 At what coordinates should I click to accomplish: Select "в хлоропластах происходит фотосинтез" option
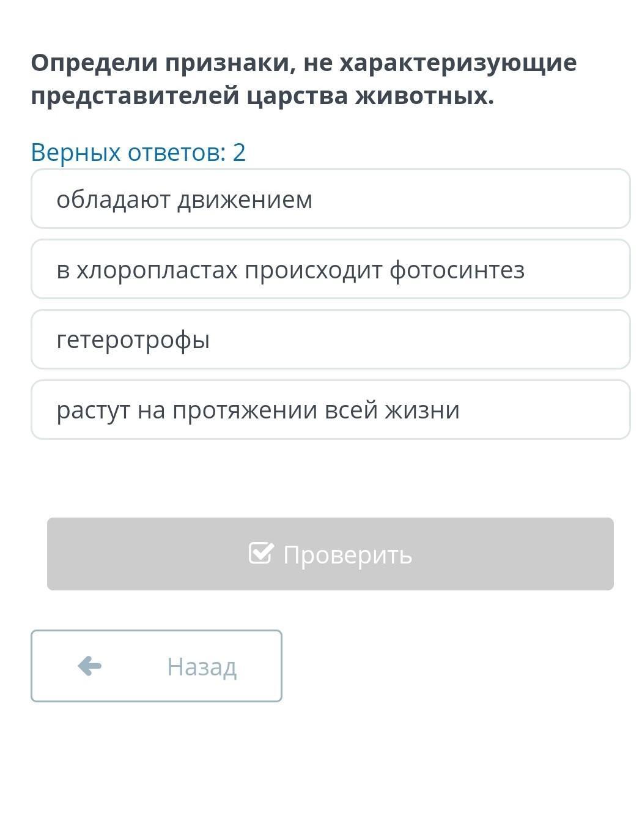point(330,269)
